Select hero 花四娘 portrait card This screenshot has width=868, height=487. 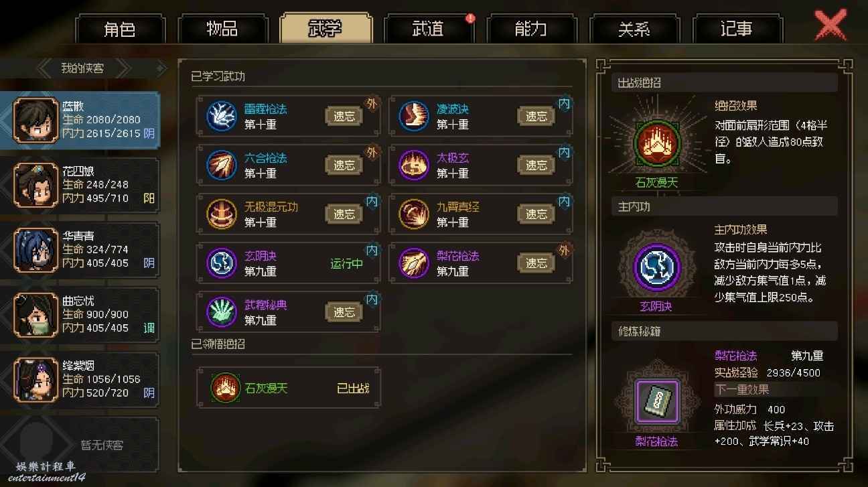click(80, 185)
